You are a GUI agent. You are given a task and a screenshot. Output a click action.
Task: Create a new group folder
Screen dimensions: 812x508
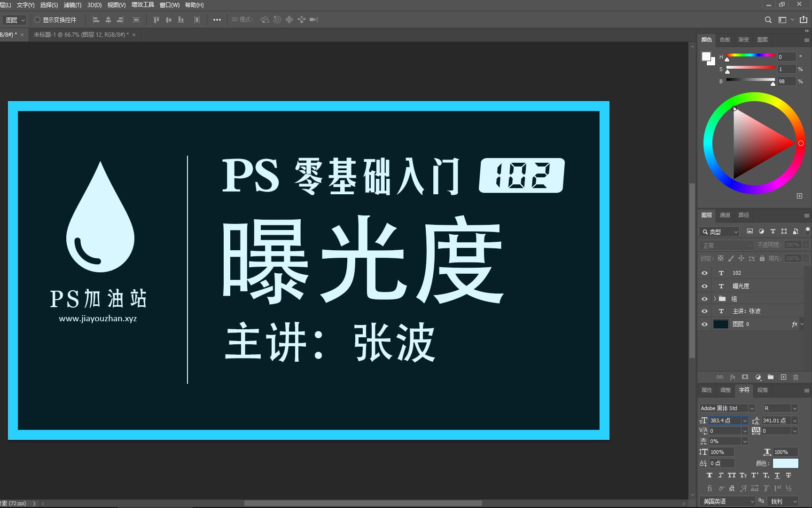(771, 377)
